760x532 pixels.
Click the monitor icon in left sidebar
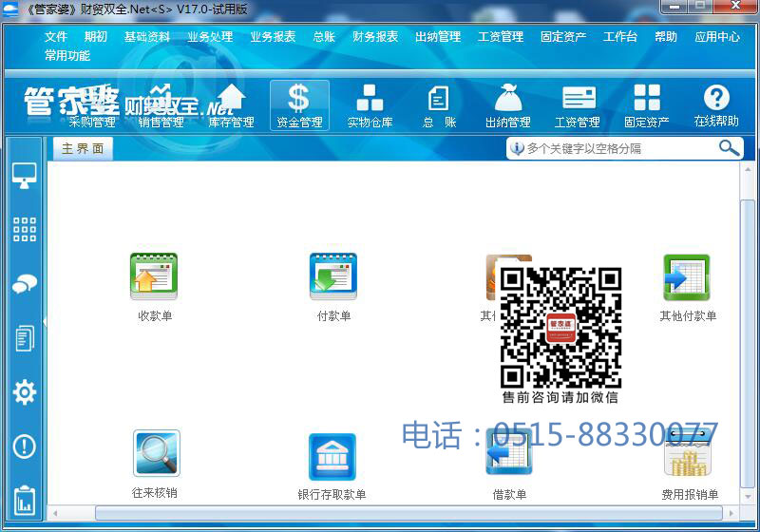[x=25, y=176]
